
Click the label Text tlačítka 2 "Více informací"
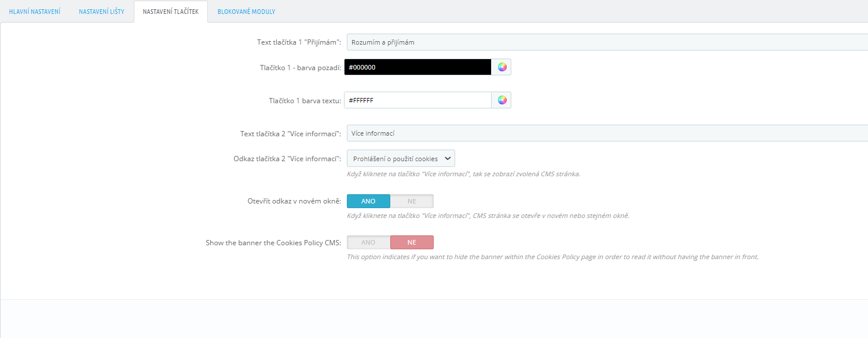[291, 134]
